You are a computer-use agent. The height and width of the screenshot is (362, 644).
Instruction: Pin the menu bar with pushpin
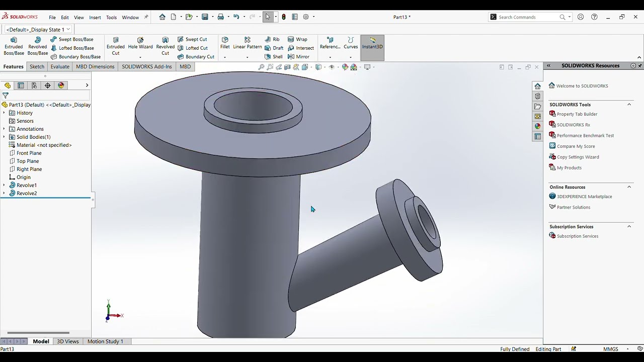[146, 17]
